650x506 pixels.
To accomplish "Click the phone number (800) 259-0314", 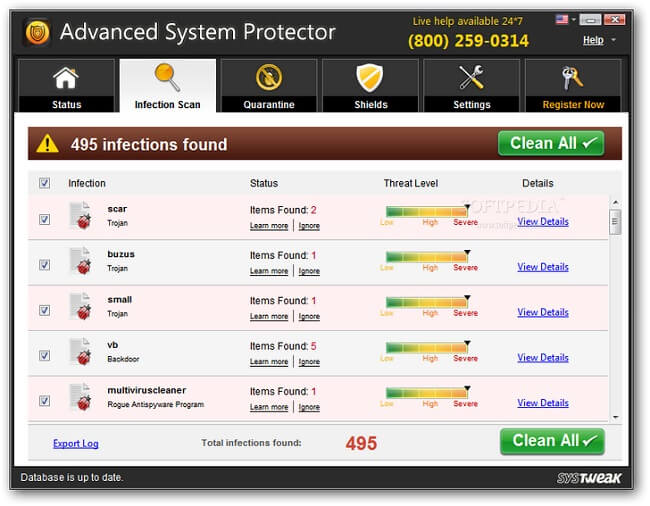I will [x=468, y=41].
